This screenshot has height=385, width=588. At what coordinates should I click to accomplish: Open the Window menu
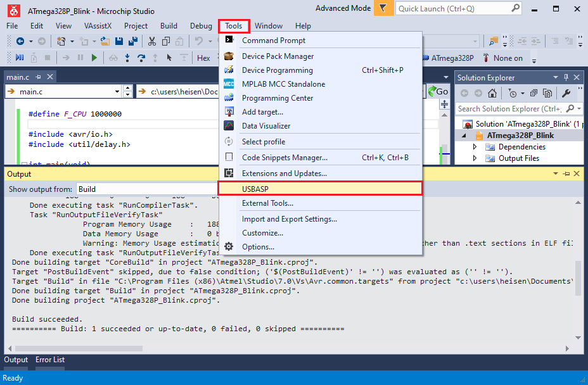pyautogui.click(x=269, y=26)
